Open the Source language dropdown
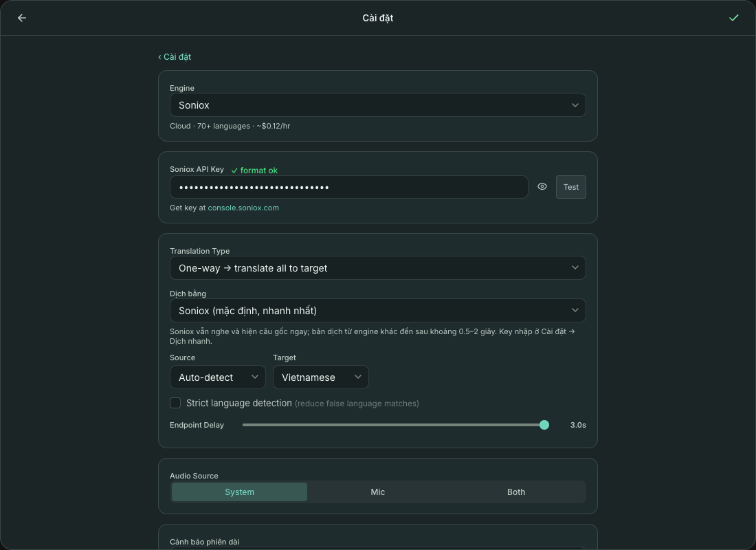Image resolution: width=756 pixels, height=550 pixels. [217, 377]
